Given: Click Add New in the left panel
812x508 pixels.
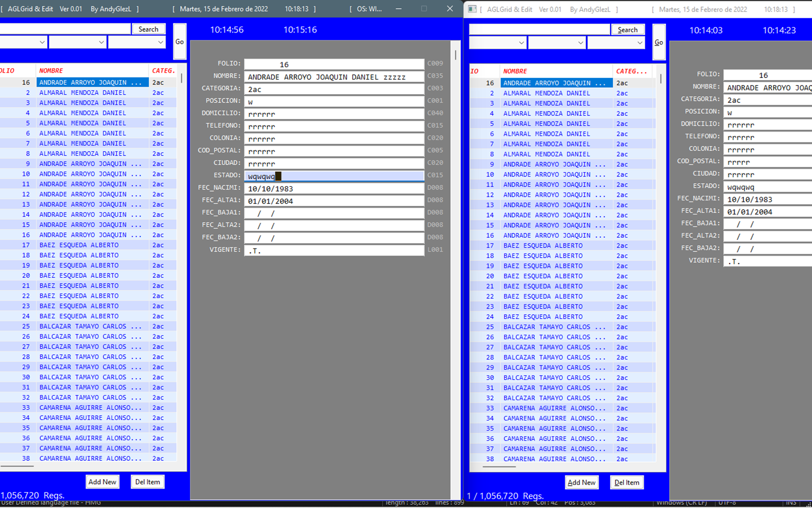Looking at the screenshot, I should pos(102,481).
